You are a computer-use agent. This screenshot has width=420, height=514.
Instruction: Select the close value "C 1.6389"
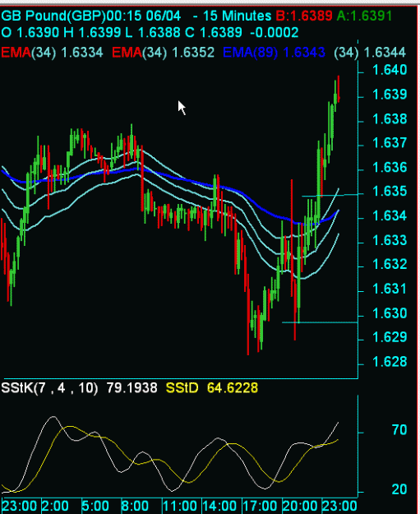214,32
